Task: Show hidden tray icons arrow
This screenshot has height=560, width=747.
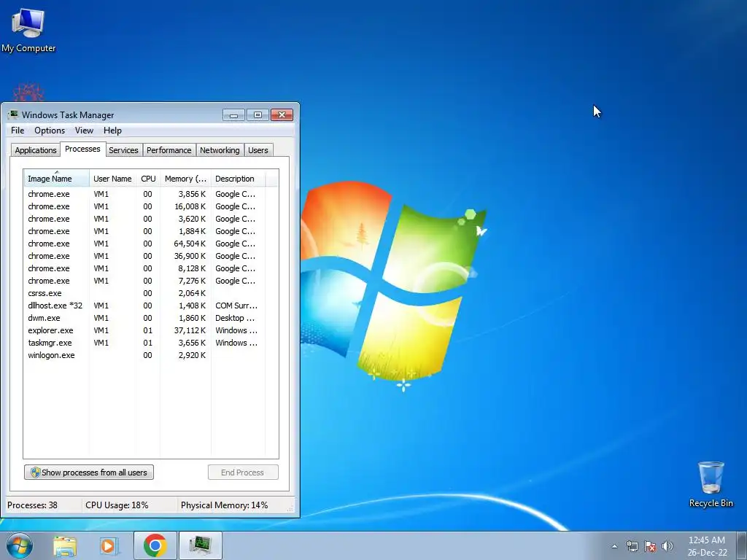Action: pos(614,546)
